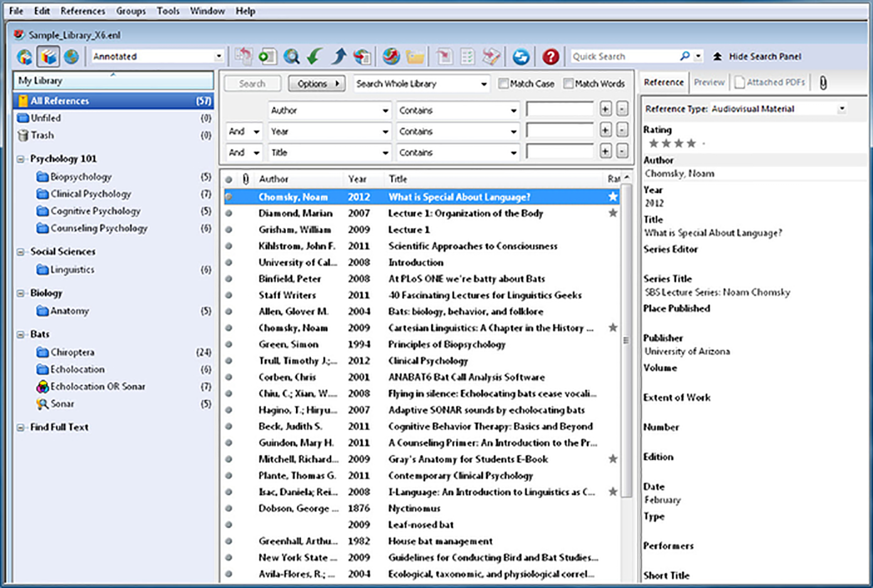This screenshot has height=588, width=873.
Task: Click the Options button in search panel
Action: pyautogui.click(x=316, y=83)
